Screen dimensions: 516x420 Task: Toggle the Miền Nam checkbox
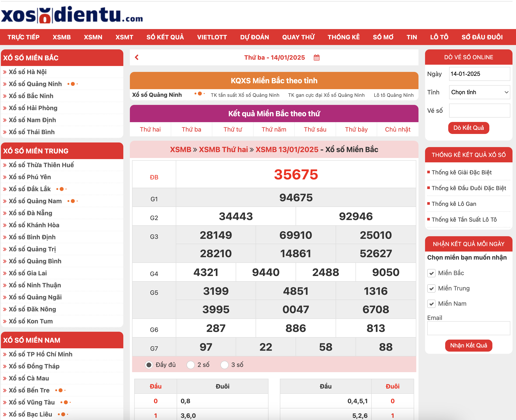click(x=431, y=304)
